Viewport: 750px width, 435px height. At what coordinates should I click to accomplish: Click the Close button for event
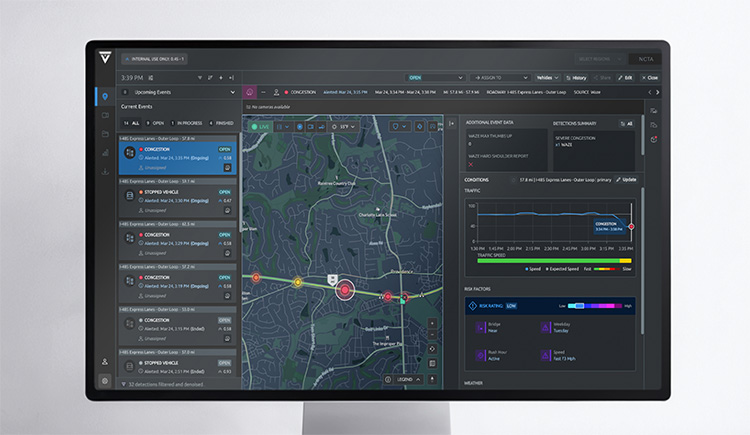(650, 78)
